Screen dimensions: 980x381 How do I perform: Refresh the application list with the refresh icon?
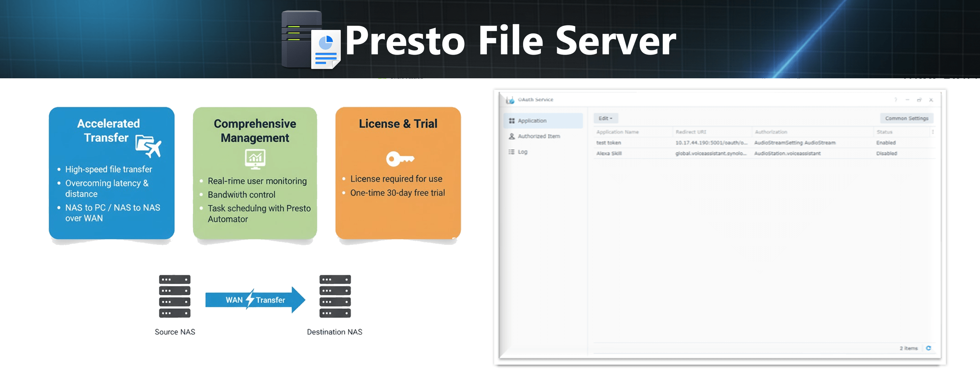pos(929,348)
